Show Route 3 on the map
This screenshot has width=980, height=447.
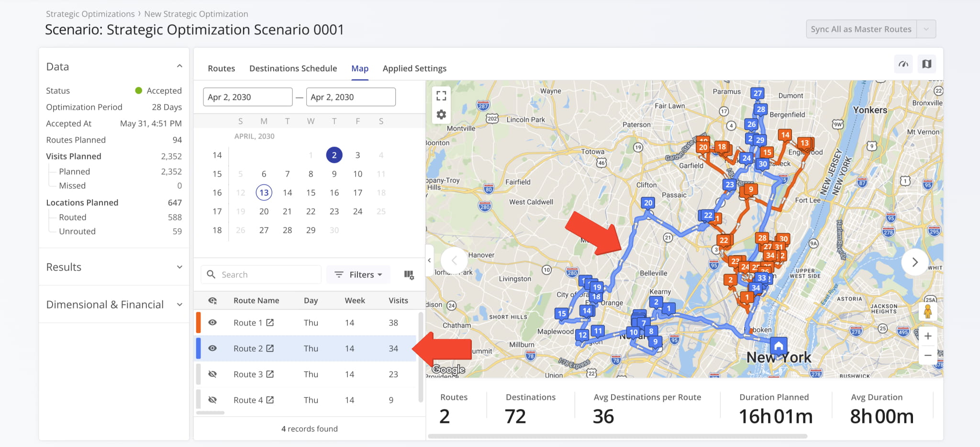(212, 374)
